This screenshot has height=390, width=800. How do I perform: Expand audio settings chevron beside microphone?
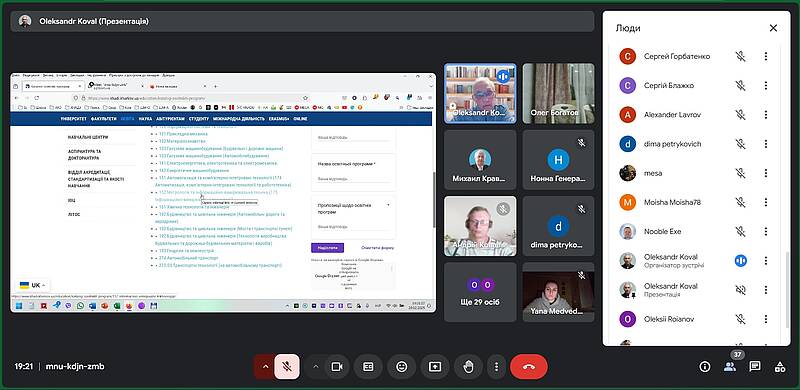(x=264, y=367)
